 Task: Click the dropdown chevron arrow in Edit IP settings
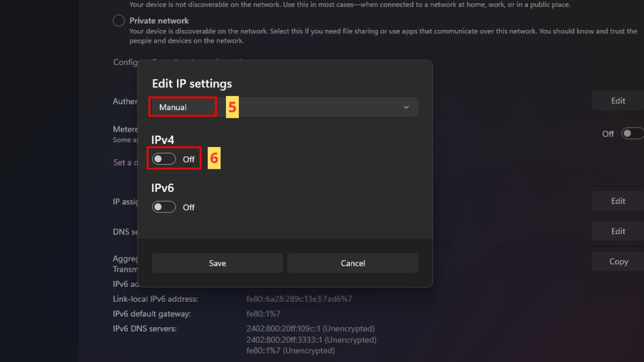coord(406,107)
